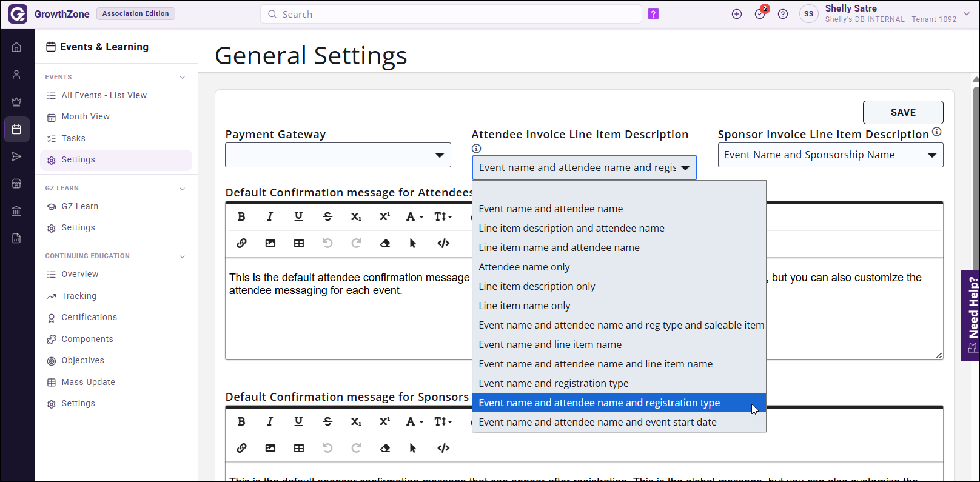
Task: Click the purple question mark help icon
Action: (x=653, y=14)
